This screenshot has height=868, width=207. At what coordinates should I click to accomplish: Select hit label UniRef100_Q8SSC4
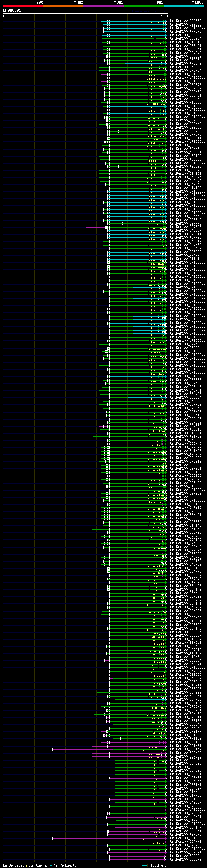186,398
